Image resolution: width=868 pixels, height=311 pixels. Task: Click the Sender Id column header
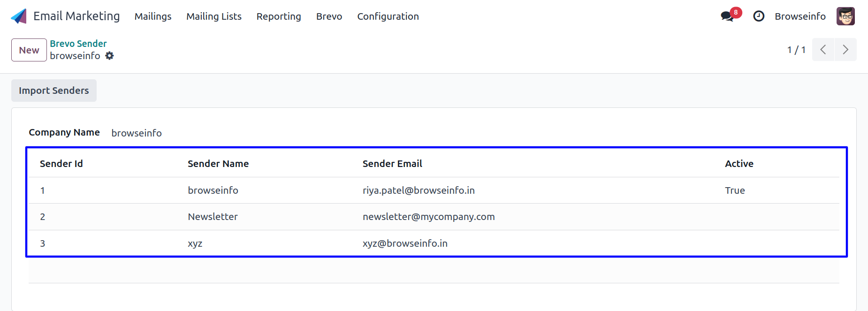coord(61,164)
